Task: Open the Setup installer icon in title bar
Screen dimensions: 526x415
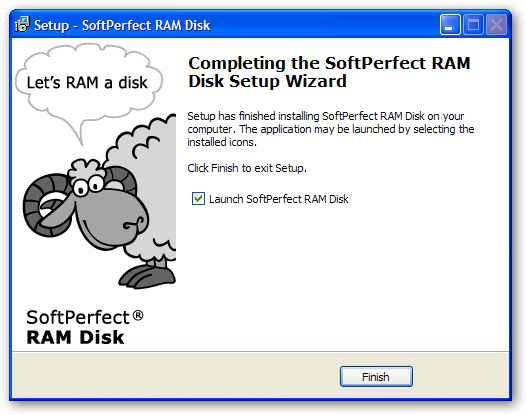Action: [x=22, y=24]
